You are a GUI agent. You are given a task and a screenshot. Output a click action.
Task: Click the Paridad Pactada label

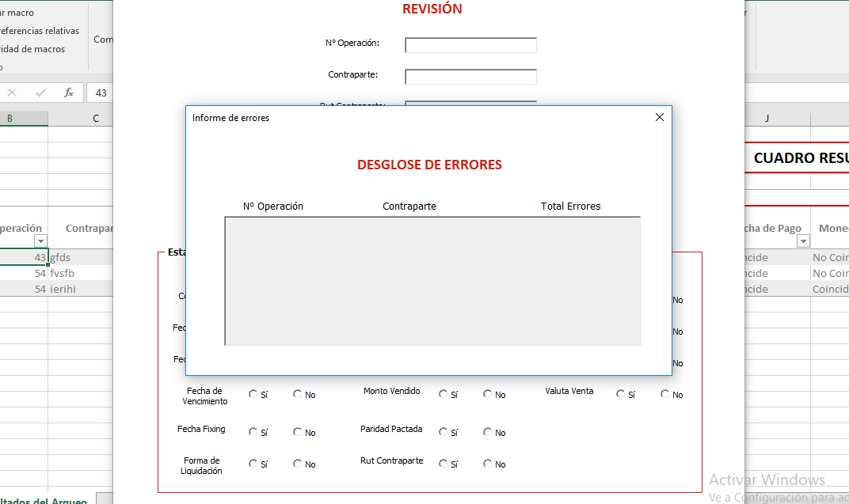pyautogui.click(x=391, y=429)
